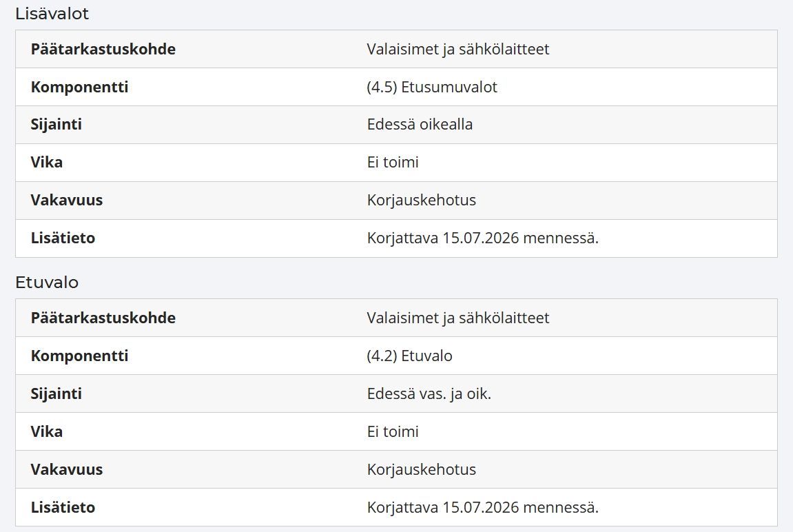Click the second Korjauskehotus severity value
Image resolution: width=793 pixels, height=532 pixels.
click(x=421, y=470)
